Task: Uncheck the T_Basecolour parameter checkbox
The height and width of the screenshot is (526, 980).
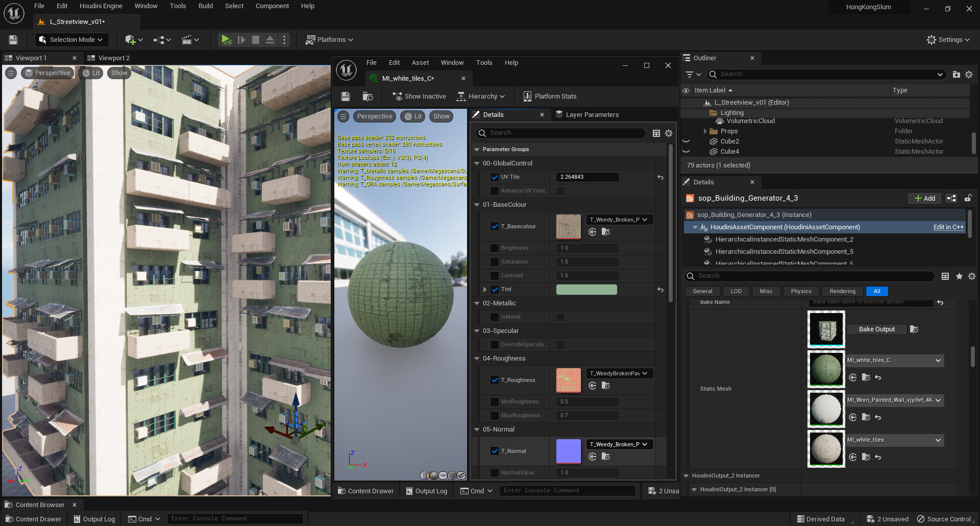Action: (x=494, y=226)
